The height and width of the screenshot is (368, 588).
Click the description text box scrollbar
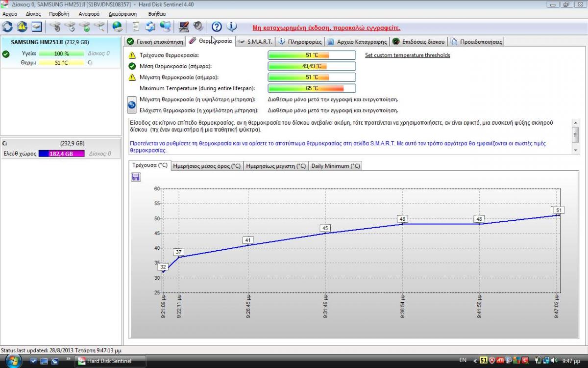(x=575, y=136)
